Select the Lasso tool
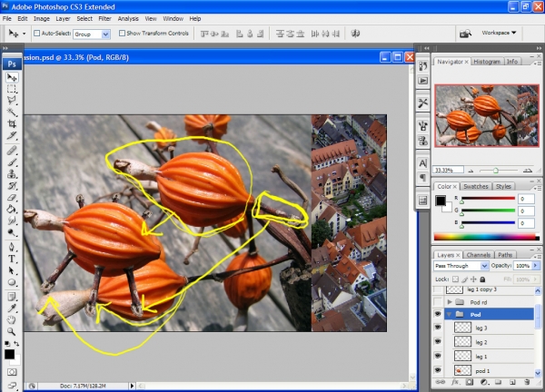Image resolution: width=545 pixels, height=392 pixels. (12, 101)
